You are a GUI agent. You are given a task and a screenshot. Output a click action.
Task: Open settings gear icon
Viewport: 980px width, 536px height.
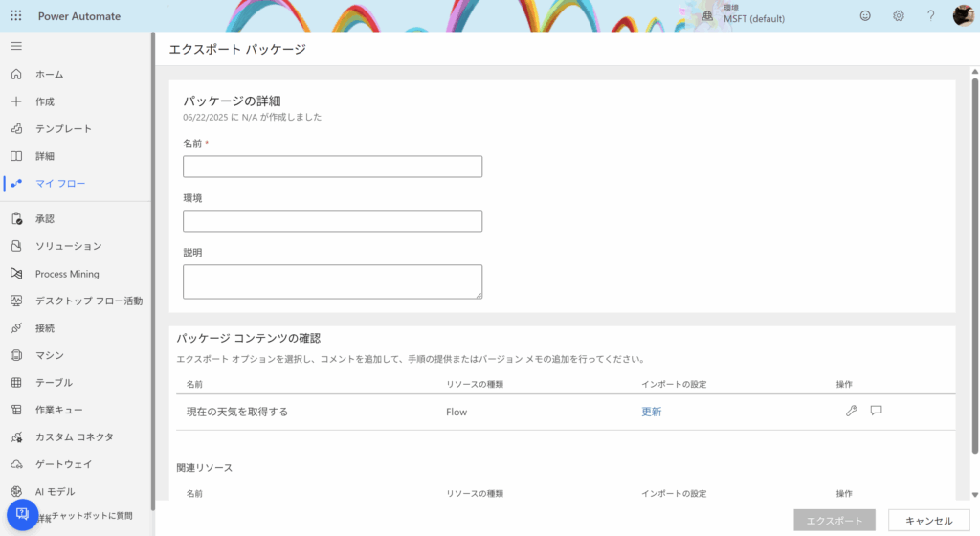pos(898,15)
